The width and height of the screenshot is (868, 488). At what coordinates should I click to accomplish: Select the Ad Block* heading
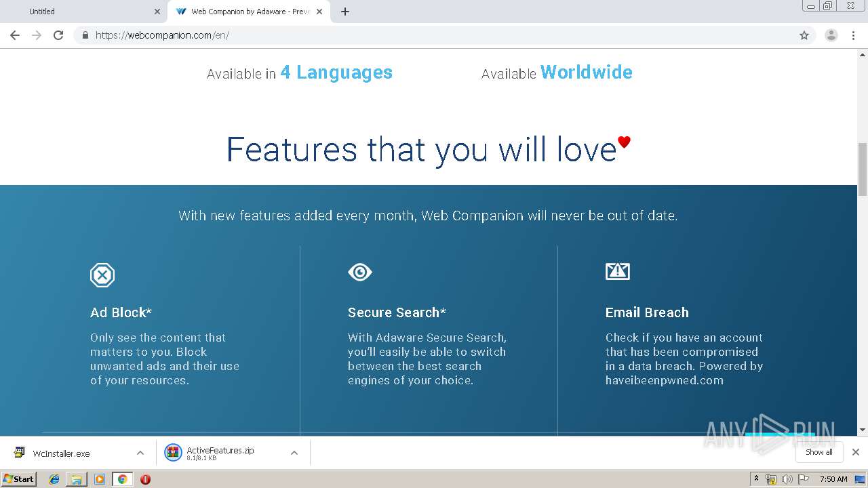point(121,312)
